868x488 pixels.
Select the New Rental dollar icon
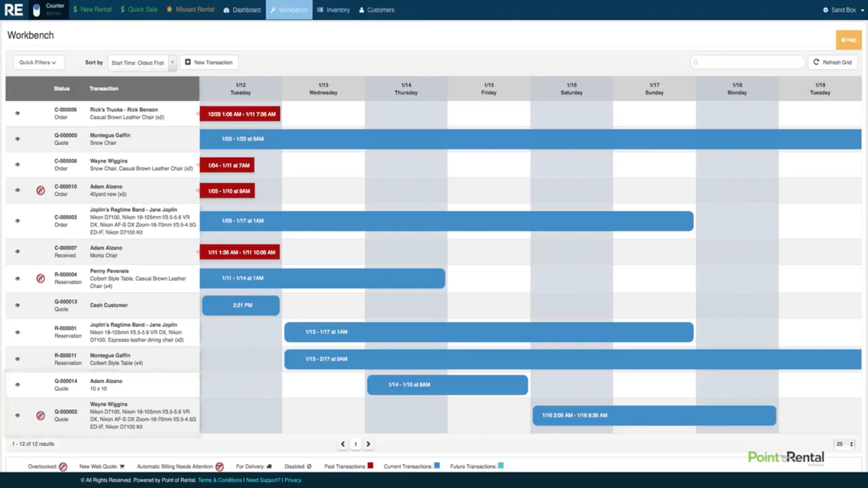click(76, 9)
